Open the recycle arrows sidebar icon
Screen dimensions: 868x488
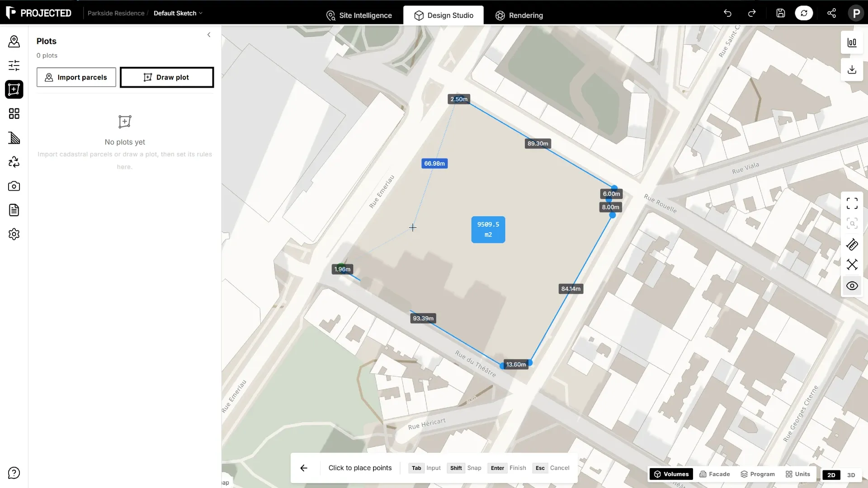(x=14, y=162)
